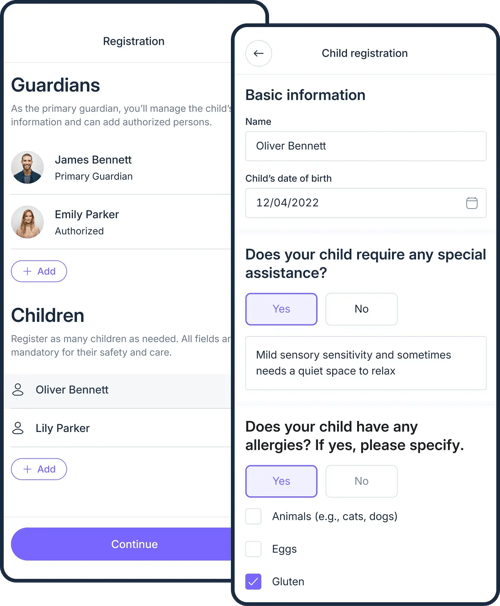Click the plus icon in Children Add button

(27, 469)
